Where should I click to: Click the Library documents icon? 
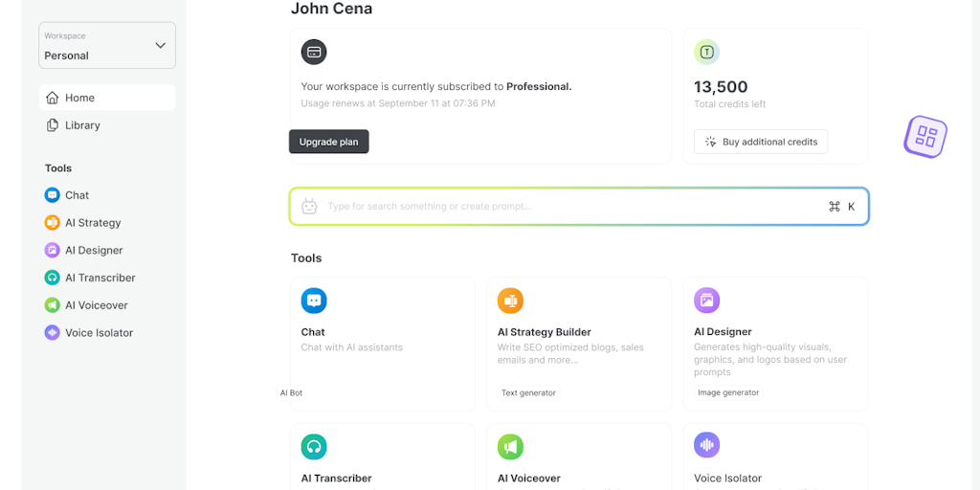coord(53,125)
